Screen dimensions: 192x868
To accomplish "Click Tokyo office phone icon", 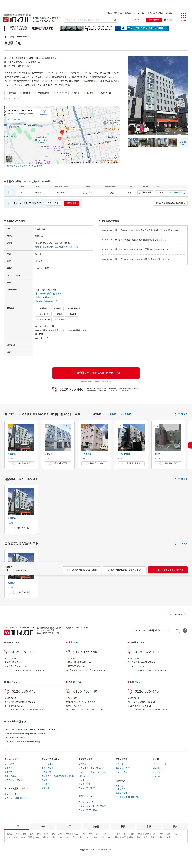I will click(7, 652).
